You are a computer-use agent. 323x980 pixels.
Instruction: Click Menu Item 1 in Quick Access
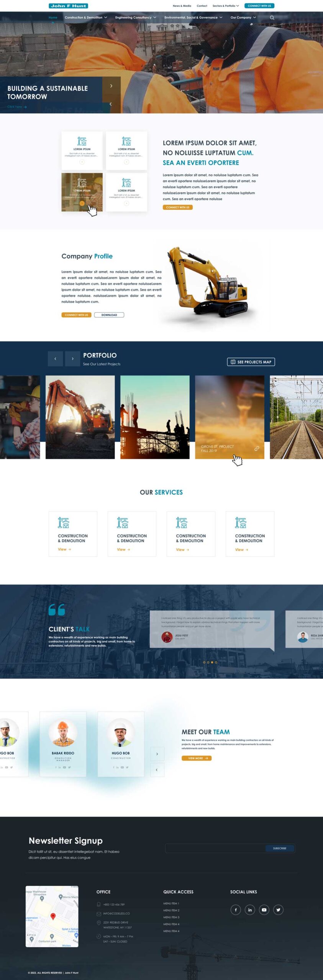tap(171, 903)
